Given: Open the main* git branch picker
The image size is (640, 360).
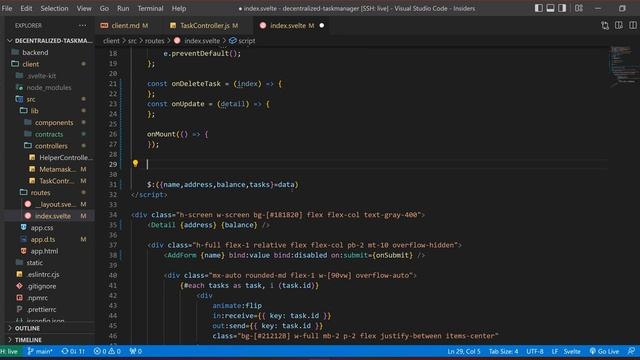Looking at the screenshot, I should pyautogui.click(x=40, y=351).
